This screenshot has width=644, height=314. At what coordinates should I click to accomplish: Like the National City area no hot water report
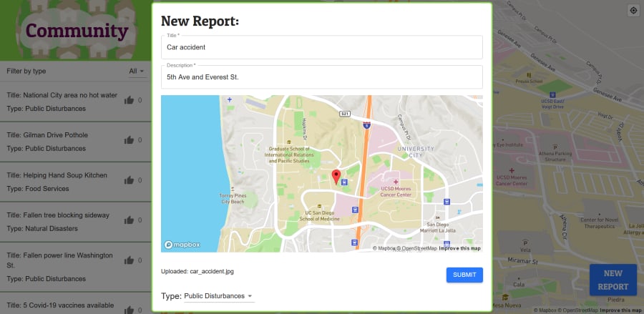coord(129,100)
